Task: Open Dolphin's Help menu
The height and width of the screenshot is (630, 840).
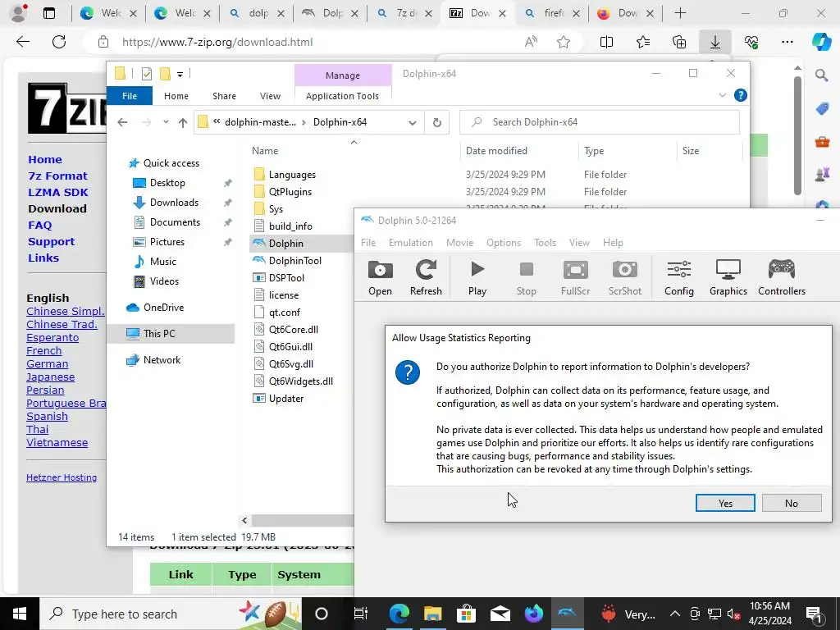Action: pos(613,243)
